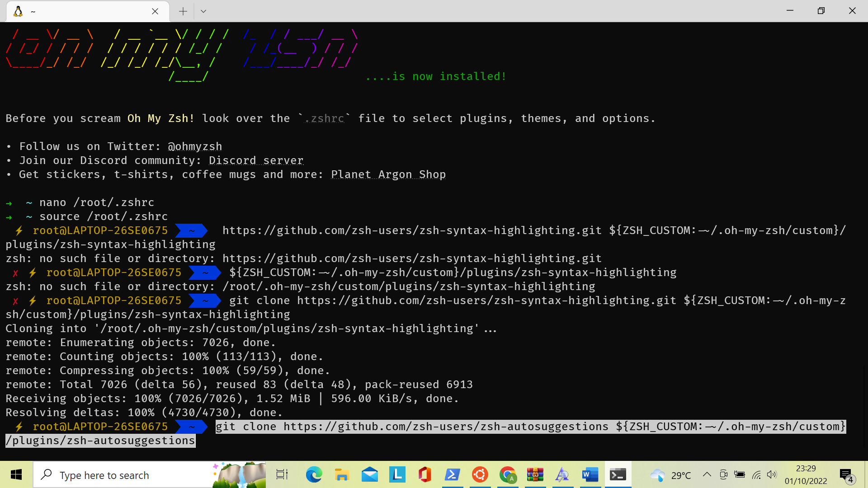Open Windows Terminal pinned on the taskbar
The image size is (868, 488).
pos(618,474)
